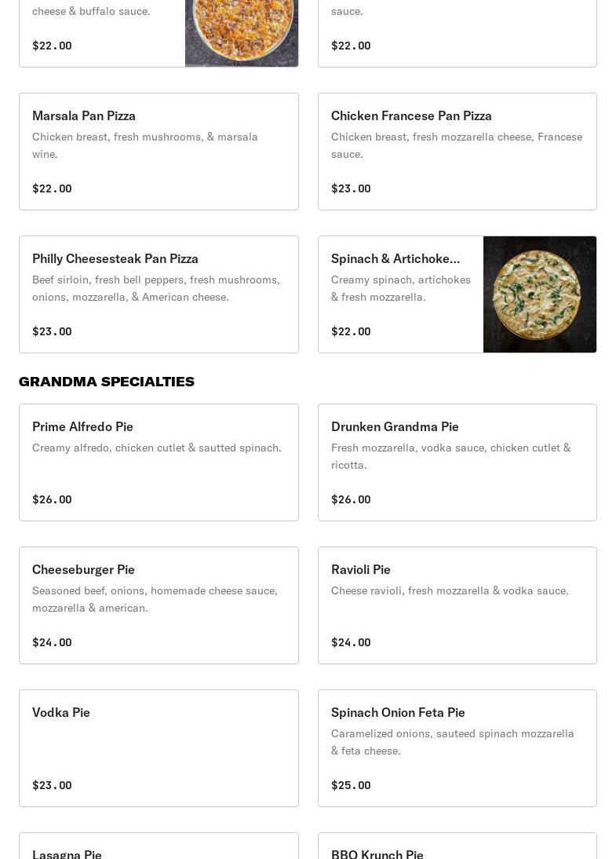
Task: Open the Marsala Pan Pizza item
Action: 159,152
